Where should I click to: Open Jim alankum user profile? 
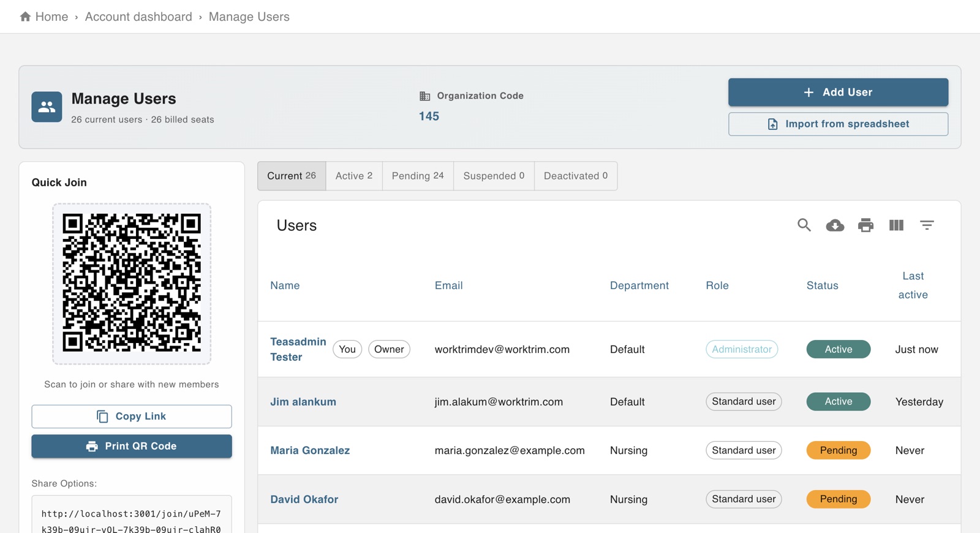pos(303,402)
